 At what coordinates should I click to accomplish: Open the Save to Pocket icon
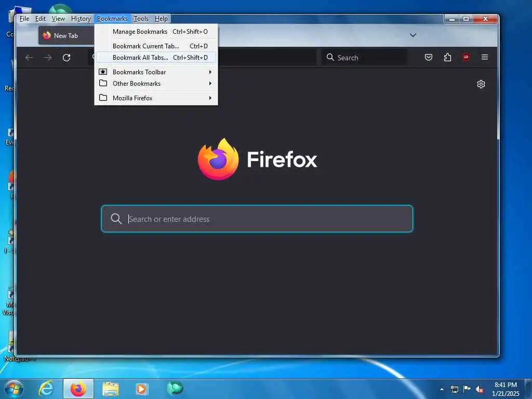click(429, 57)
